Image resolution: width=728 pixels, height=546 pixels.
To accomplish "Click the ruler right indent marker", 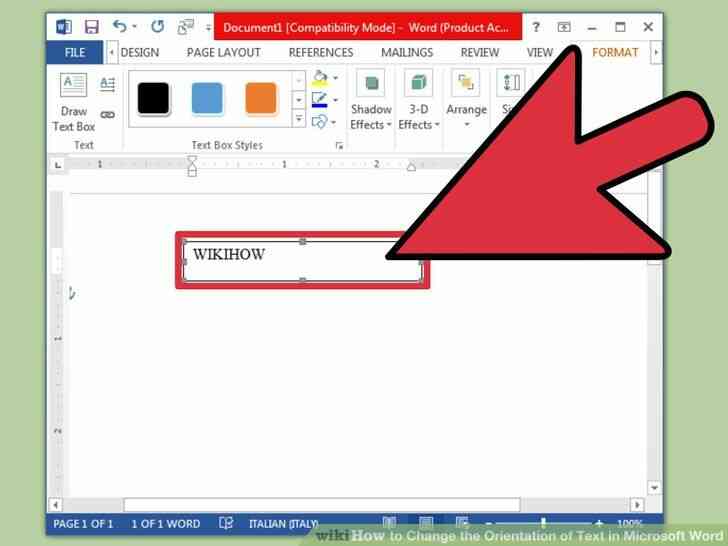I will (x=411, y=166).
